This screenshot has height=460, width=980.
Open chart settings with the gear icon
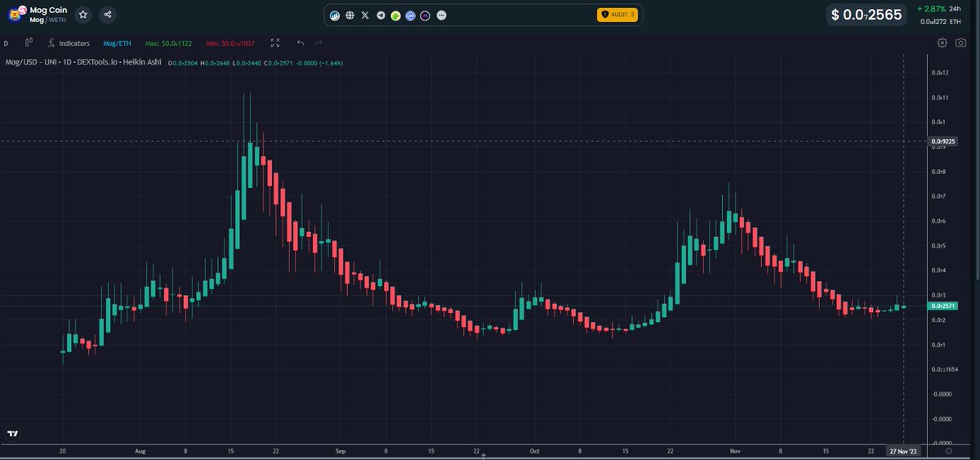click(x=942, y=42)
